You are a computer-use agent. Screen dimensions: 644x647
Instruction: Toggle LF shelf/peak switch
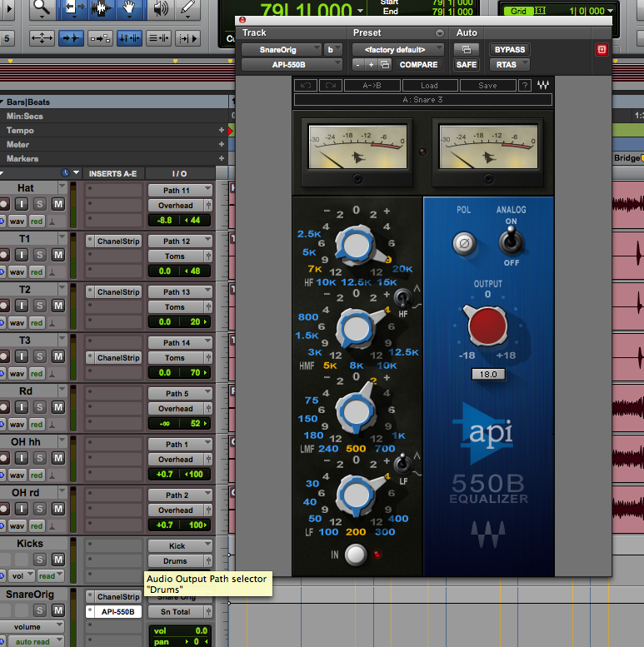(402, 464)
